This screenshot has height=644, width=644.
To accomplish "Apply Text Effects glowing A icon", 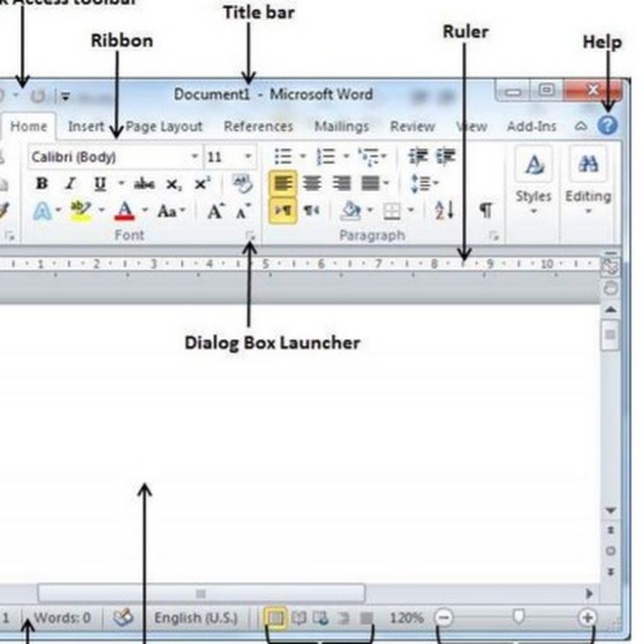I will point(42,212).
